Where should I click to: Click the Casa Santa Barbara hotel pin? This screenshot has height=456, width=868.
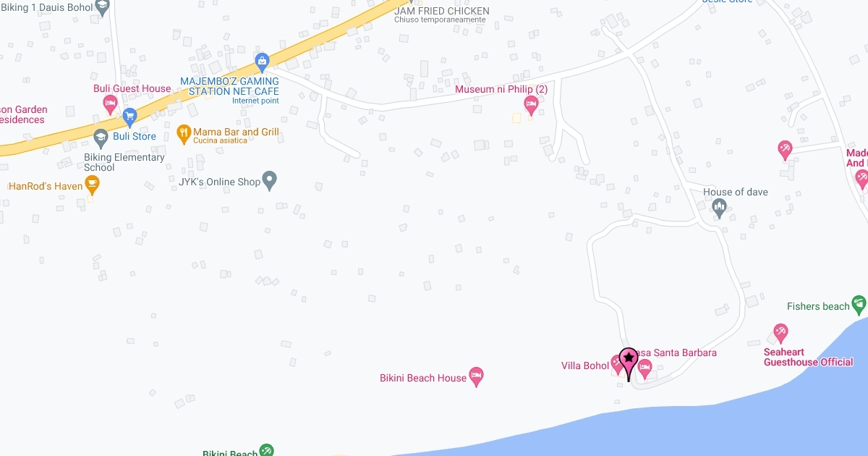pos(645,369)
